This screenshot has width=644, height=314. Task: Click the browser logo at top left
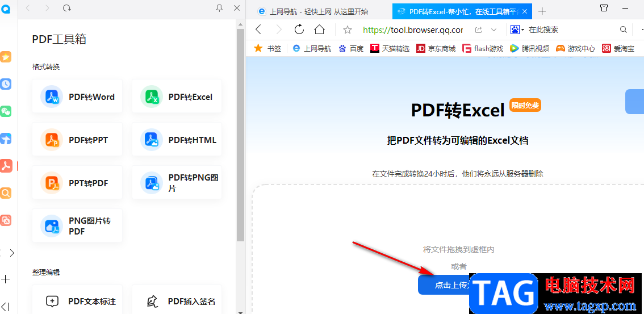tap(6, 9)
